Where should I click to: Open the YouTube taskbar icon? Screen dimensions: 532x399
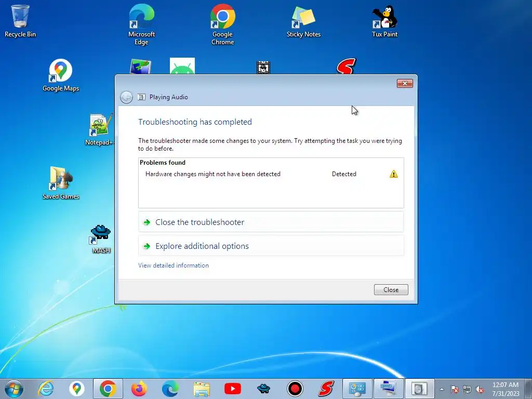[233, 389]
